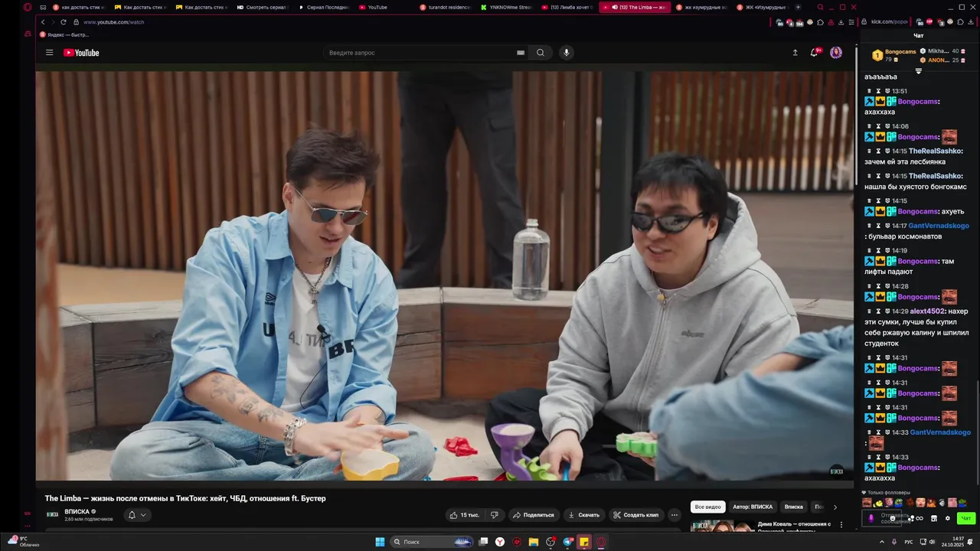Open the YouTube account avatar menu
The image size is (980, 551).
tap(836, 53)
